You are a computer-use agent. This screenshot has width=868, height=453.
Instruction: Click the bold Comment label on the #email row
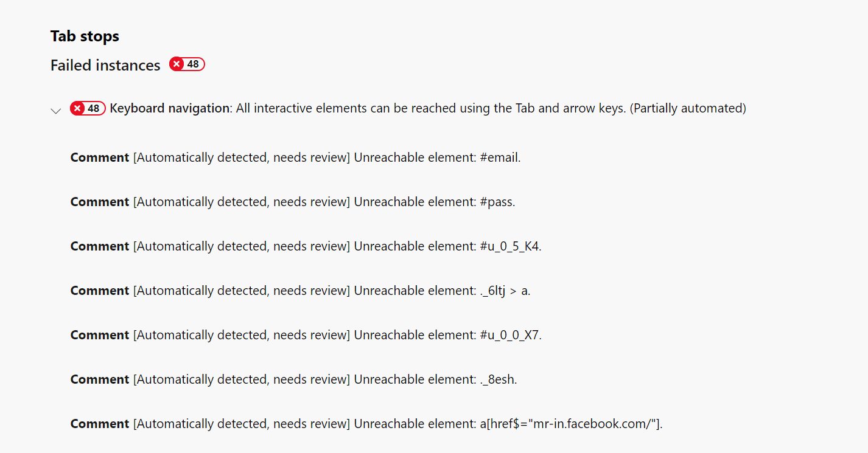(99, 157)
